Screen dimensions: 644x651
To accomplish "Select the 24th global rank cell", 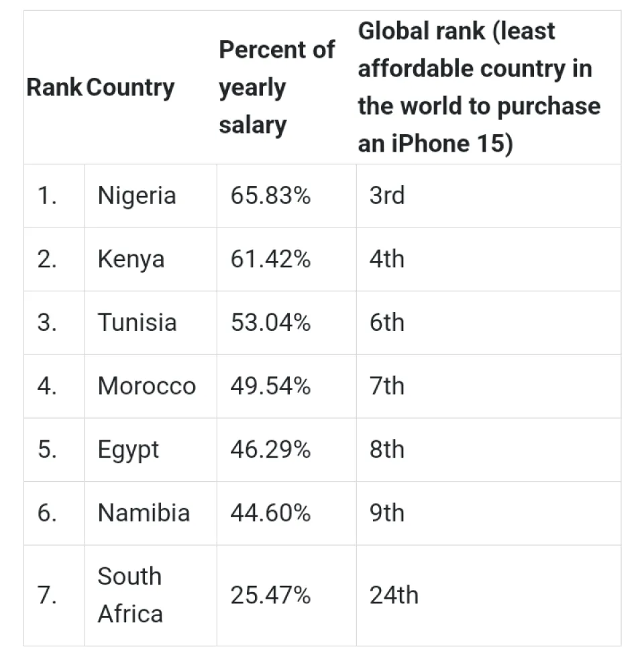I will coord(393,595).
